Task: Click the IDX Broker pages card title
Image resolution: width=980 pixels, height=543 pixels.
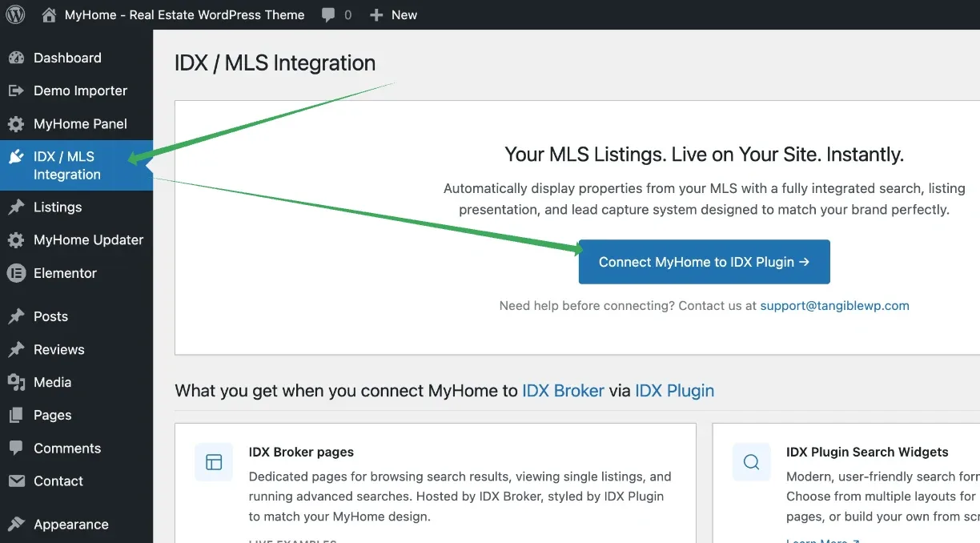Action: 301,452
